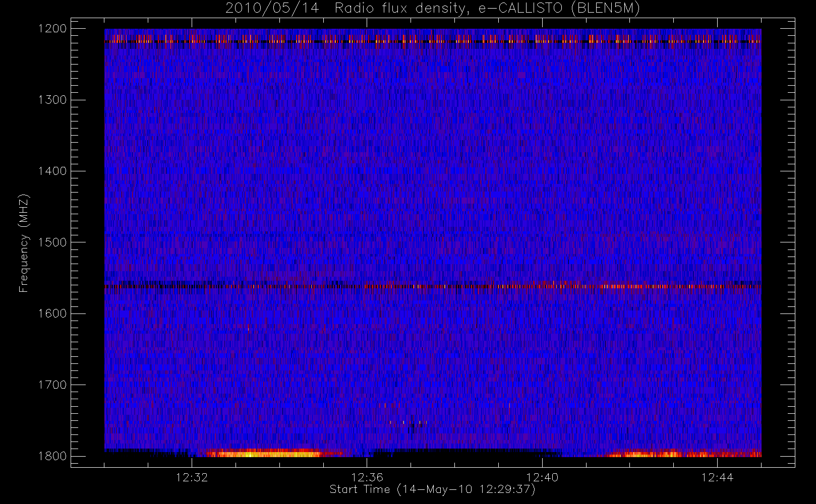Click the horizontal interference line near 1560 MHz

[433, 286]
